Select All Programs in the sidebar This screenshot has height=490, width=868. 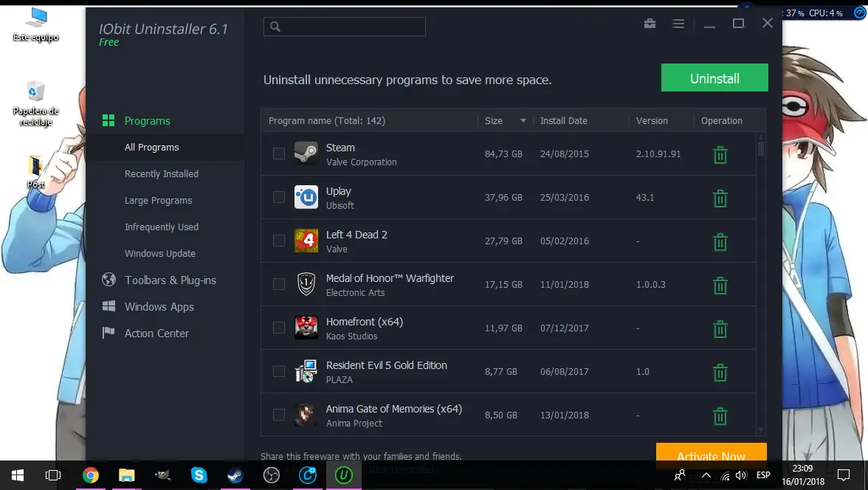point(152,148)
